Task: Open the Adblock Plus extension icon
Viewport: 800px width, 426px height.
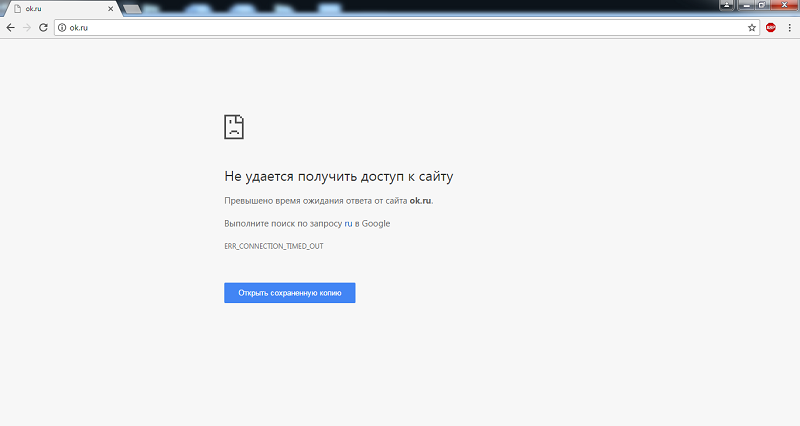Action: (771, 28)
